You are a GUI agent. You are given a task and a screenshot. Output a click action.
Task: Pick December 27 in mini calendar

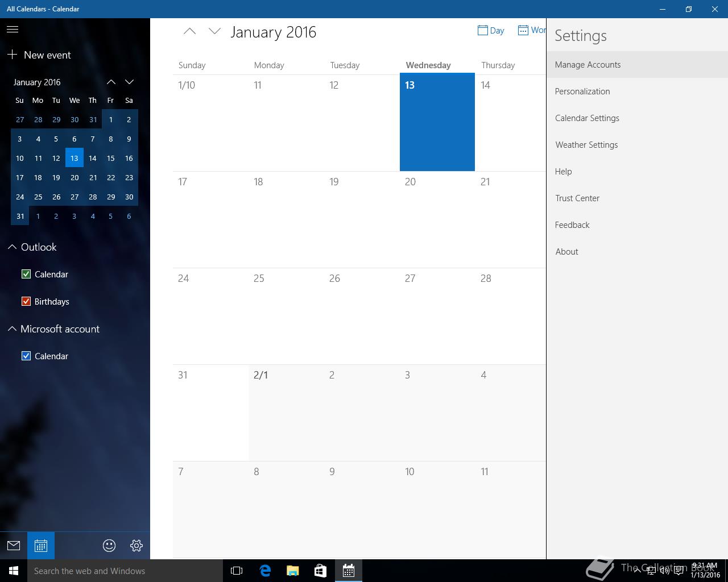(x=20, y=119)
